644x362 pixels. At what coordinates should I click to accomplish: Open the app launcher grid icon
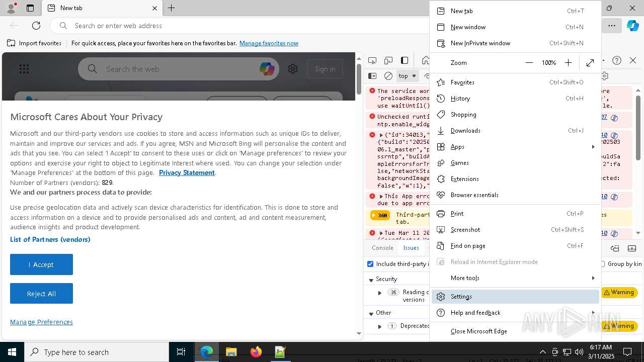point(24,69)
